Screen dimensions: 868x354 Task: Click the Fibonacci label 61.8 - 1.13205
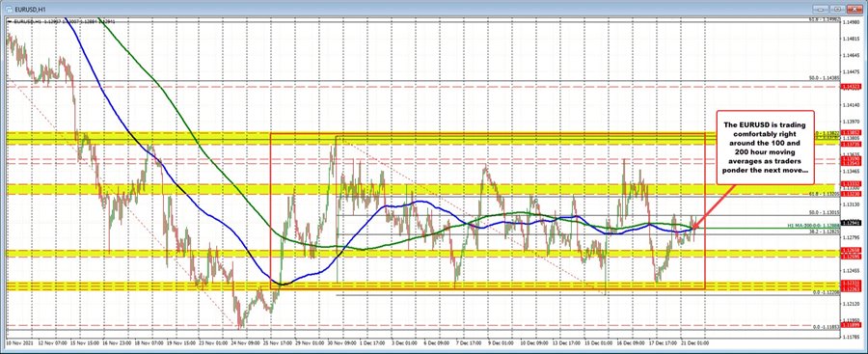tap(825, 195)
